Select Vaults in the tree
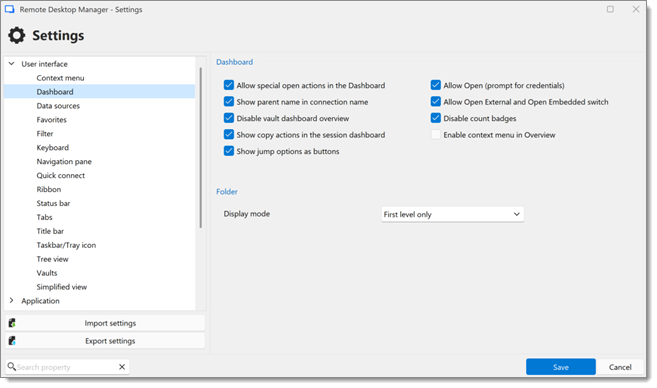Image resolution: width=657 pixels, height=388 pixels. 47,273
